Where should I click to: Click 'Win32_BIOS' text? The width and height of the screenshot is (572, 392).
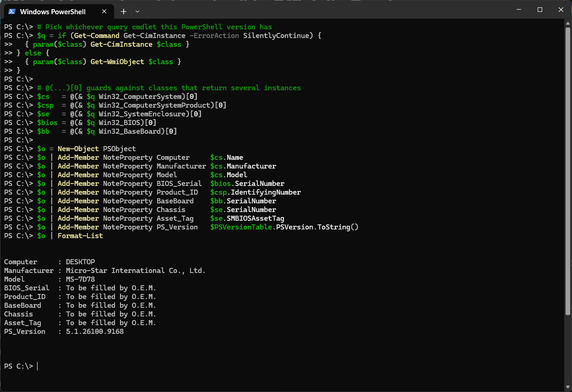[120, 123]
